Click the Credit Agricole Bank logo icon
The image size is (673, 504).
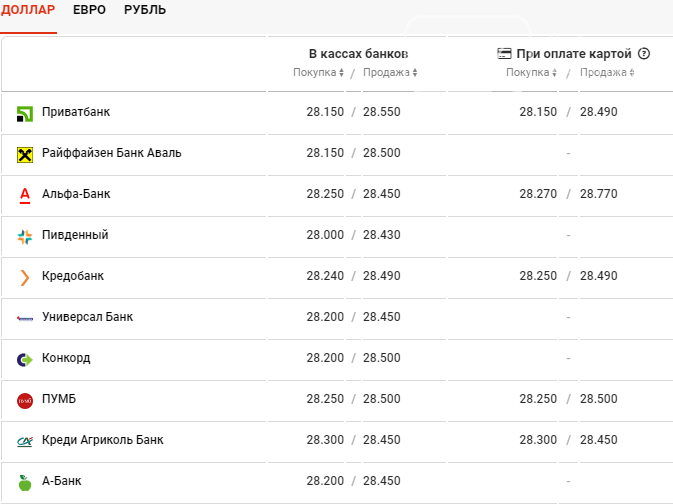[x=25, y=441]
